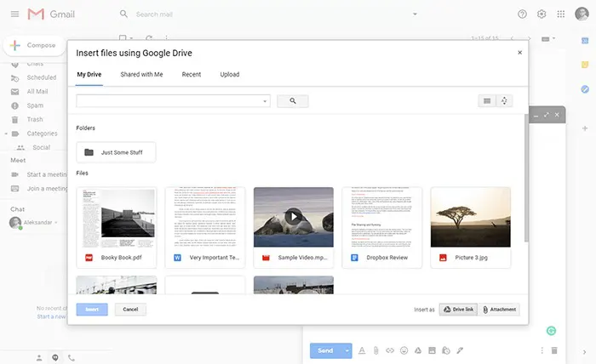Expand the Categories label arrow
The height and width of the screenshot is (364, 596).
(6, 134)
